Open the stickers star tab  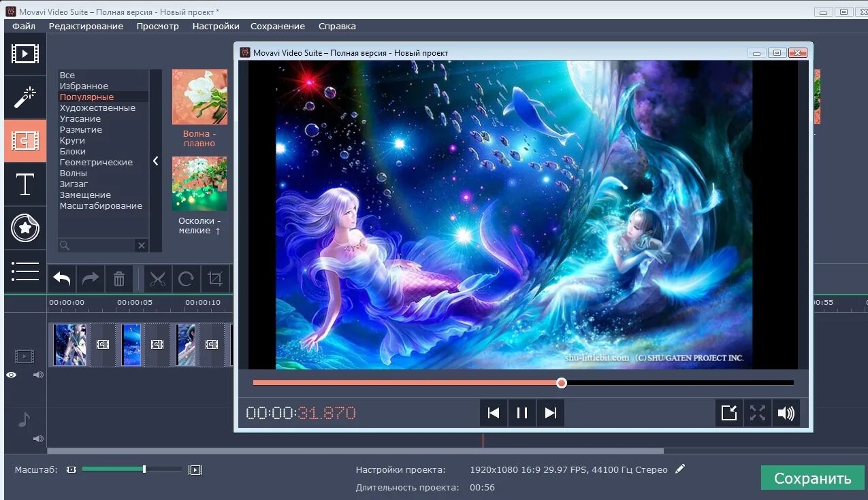pyautogui.click(x=25, y=228)
